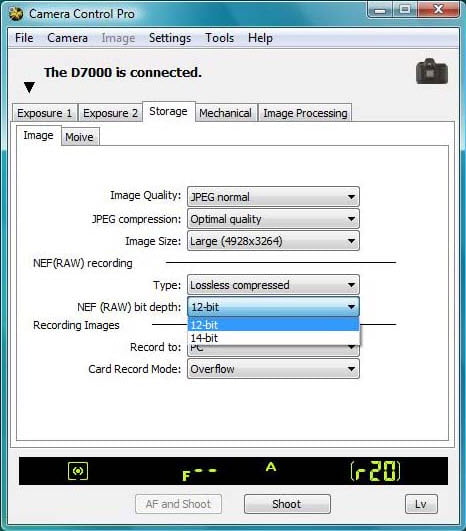Click the r20 remaining buffer indicator

click(x=375, y=471)
